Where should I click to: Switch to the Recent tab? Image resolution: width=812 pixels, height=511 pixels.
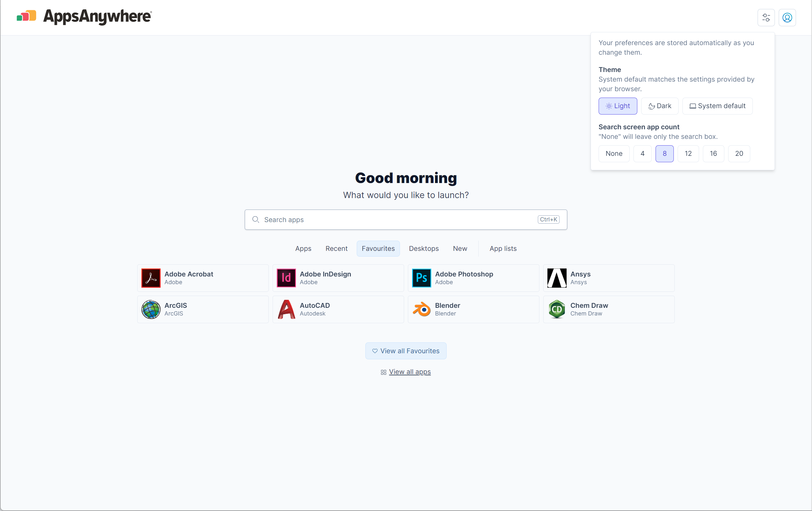(336, 249)
